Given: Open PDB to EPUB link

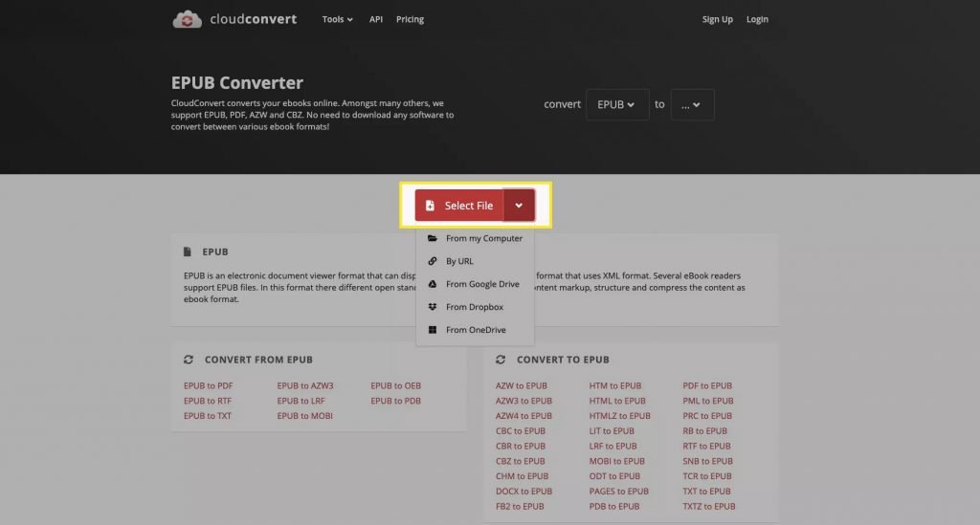Looking at the screenshot, I should [x=614, y=506].
